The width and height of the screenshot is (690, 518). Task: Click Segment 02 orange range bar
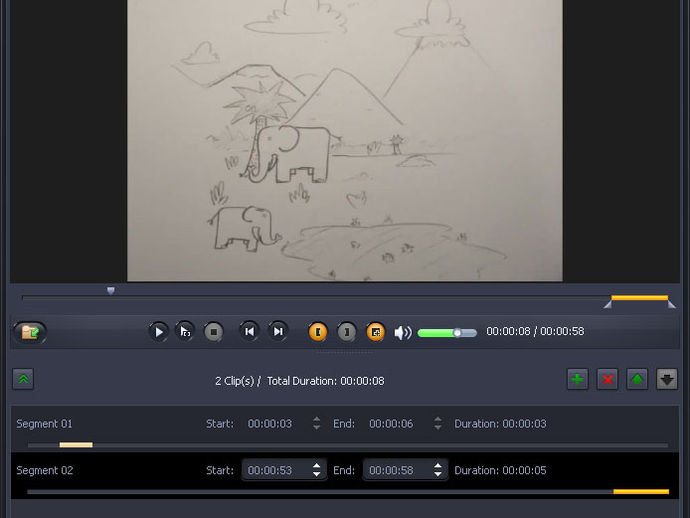tap(641, 492)
